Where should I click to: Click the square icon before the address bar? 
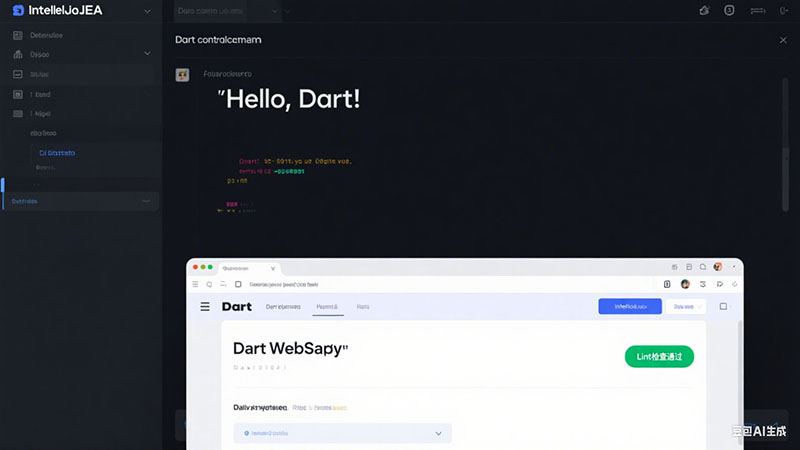coord(238,284)
